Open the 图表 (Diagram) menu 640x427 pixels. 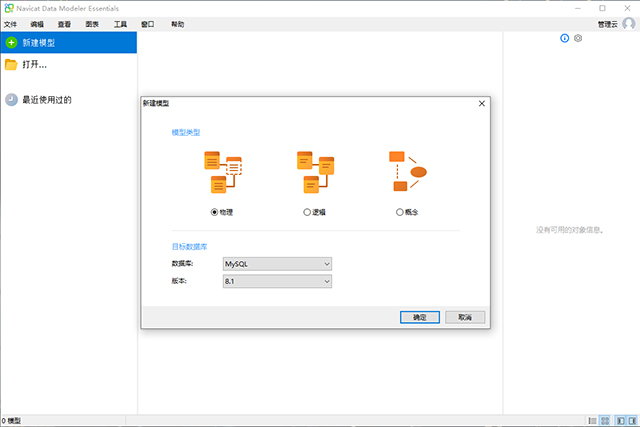click(93, 23)
